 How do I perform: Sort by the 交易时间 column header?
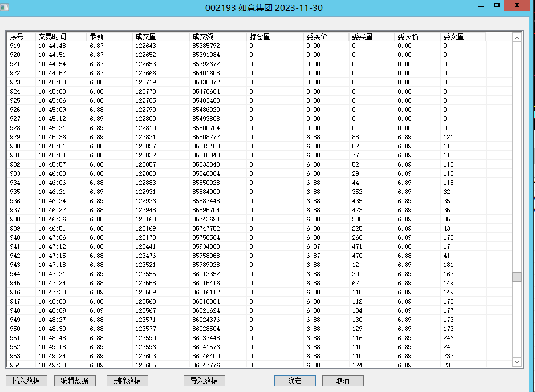coord(61,37)
